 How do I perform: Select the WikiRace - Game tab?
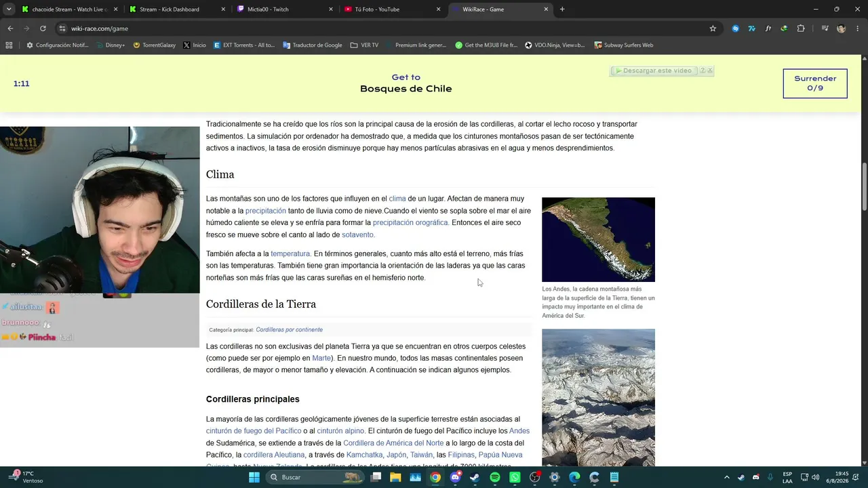tap(499, 9)
